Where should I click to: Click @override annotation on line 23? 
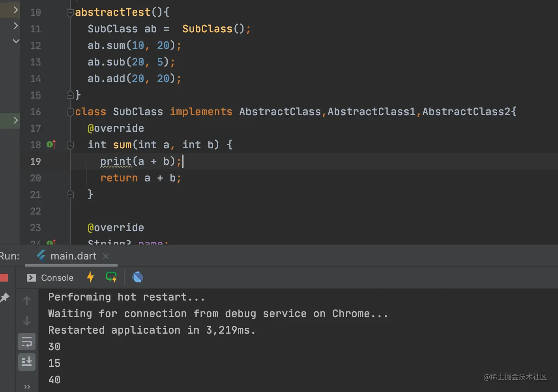tap(116, 228)
